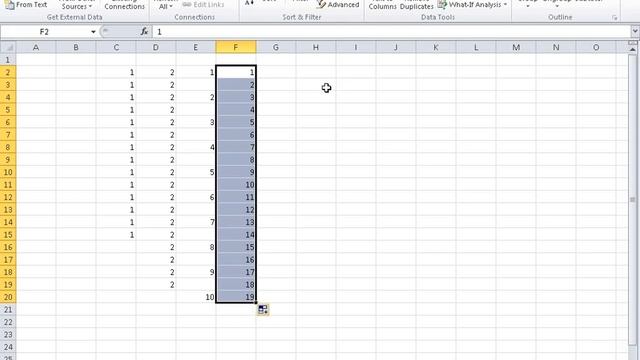Click Remove Duplicates button
Screen dimensions: 640x360
click(416, 5)
